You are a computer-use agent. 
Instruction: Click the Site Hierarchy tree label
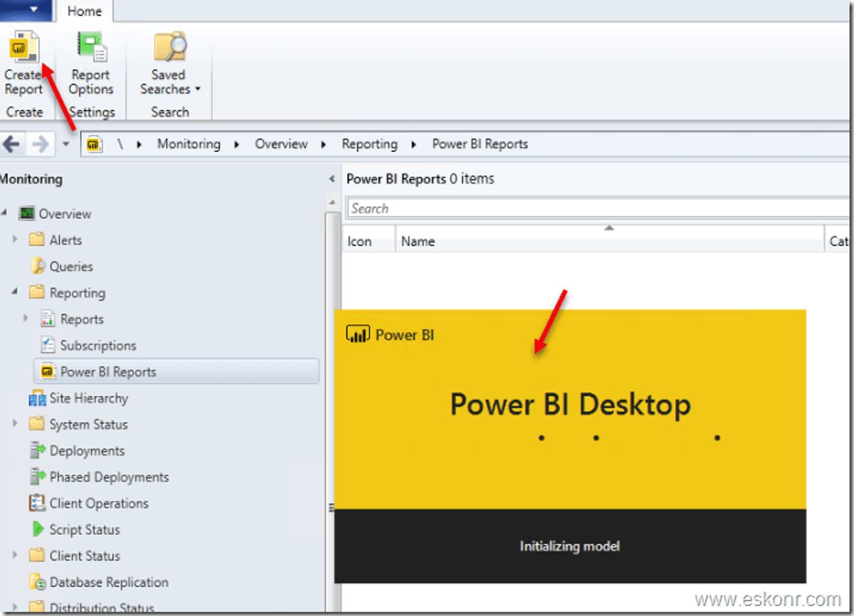pyautogui.click(x=89, y=398)
